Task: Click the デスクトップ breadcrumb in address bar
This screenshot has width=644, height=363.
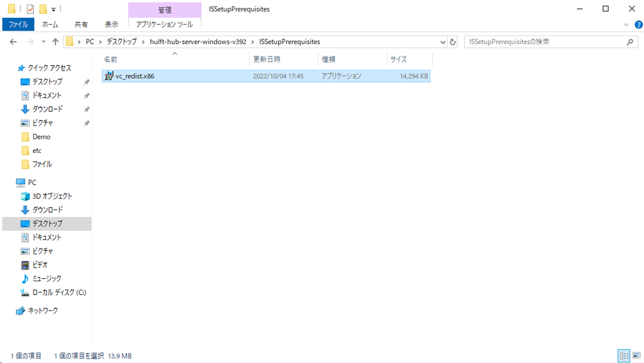Action: coord(122,42)
